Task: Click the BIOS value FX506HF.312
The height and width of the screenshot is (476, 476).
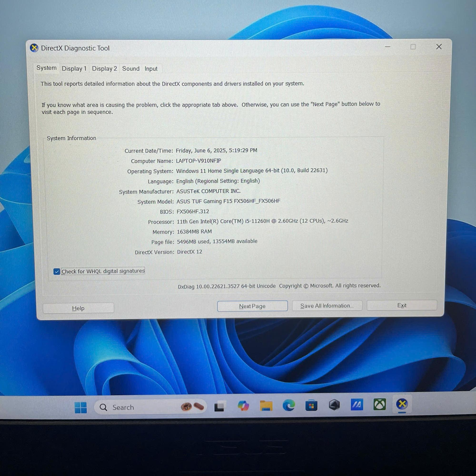Action: (193, 211)
